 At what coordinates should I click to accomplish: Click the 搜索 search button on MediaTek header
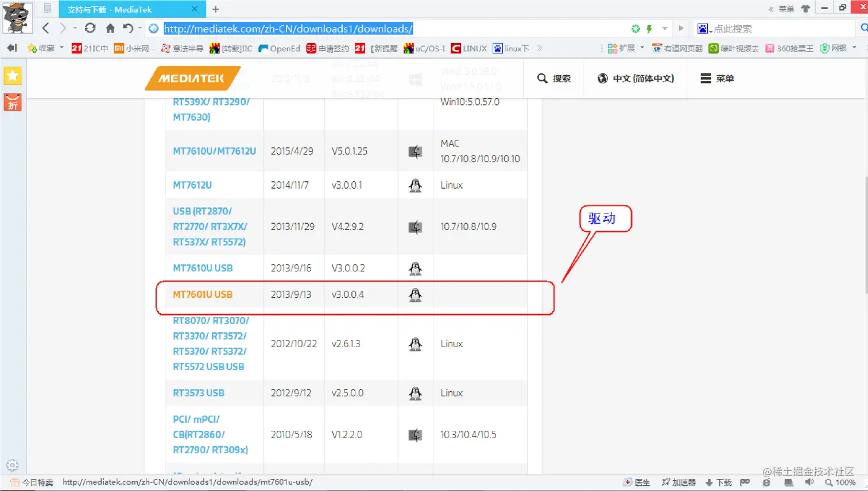point(554,79)
